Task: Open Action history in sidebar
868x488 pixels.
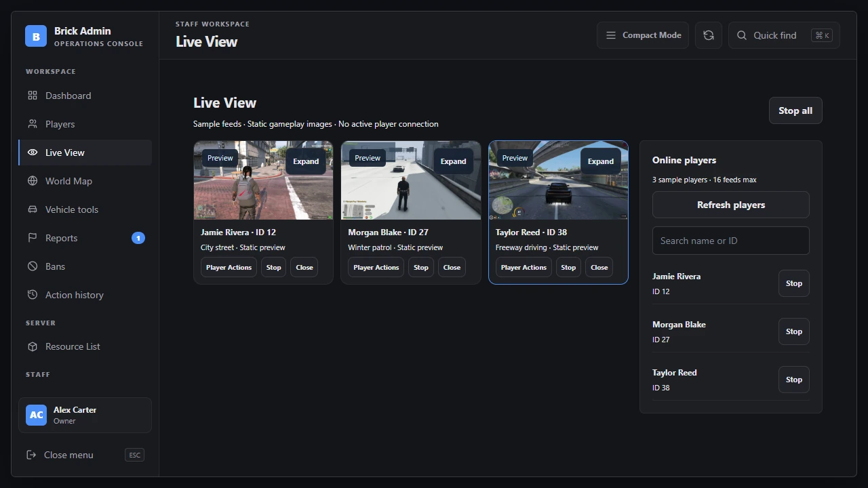Action: (x=85, y=295)
